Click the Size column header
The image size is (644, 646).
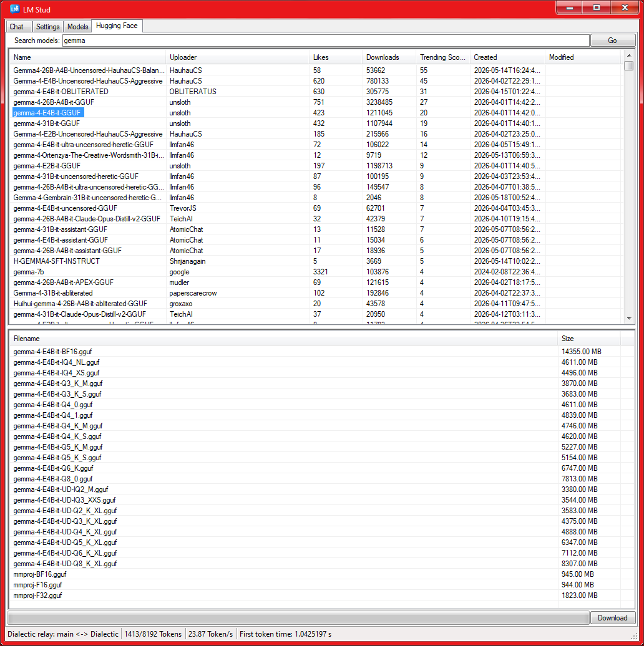tap(588, 339)
